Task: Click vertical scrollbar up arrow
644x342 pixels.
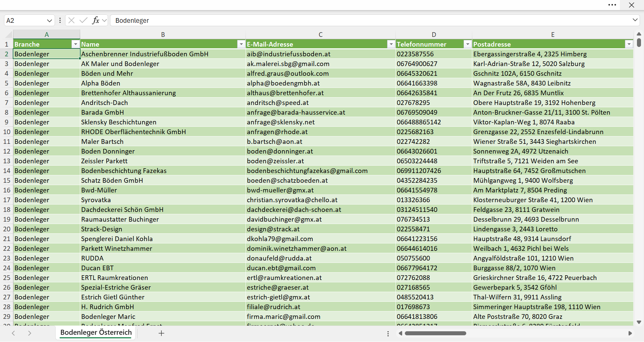Action: coord(639,34)
